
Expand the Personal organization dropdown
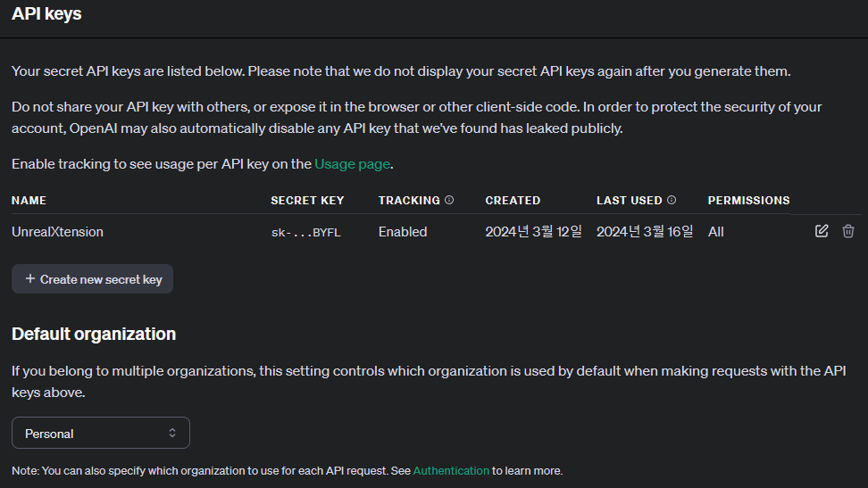[101, 433]
